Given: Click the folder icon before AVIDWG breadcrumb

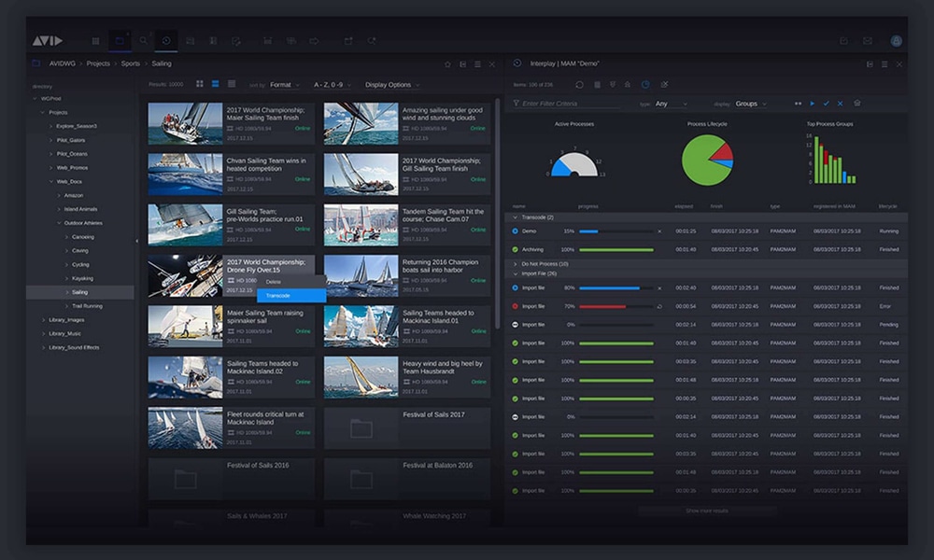Looking at the screenshot, I should pyautogui.click(x=35, y=63).
